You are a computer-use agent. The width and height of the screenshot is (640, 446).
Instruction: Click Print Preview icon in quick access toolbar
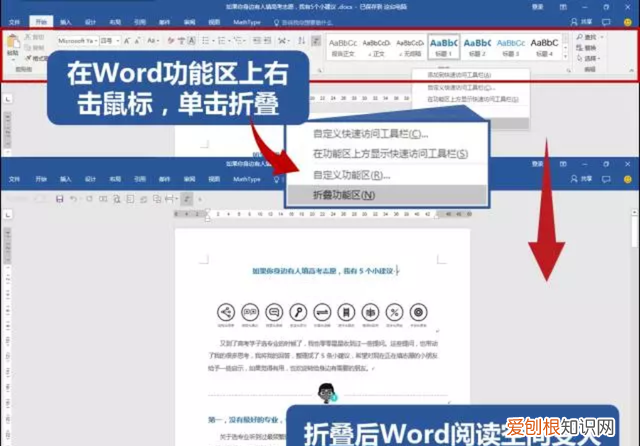(x=117, y=199)
